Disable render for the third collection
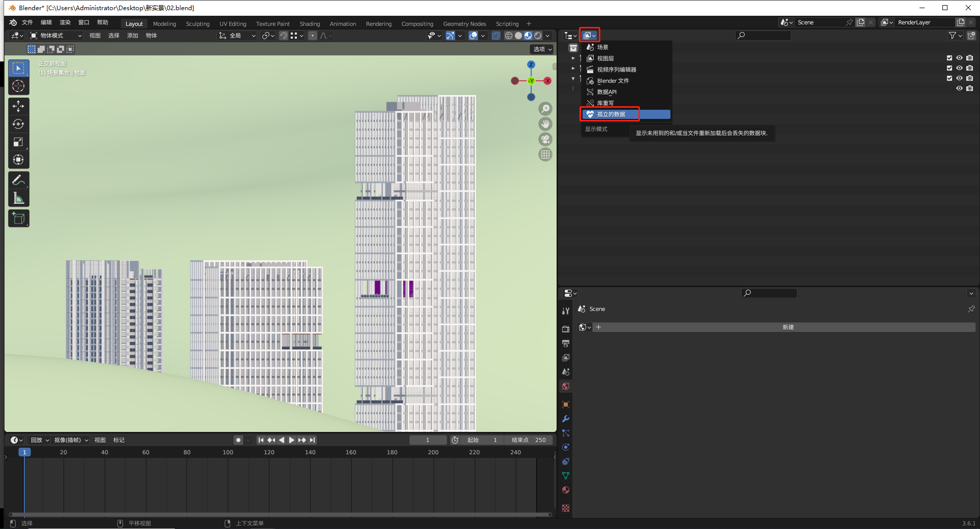The width and height of the screenshot is (980, 529). point(970,78)
